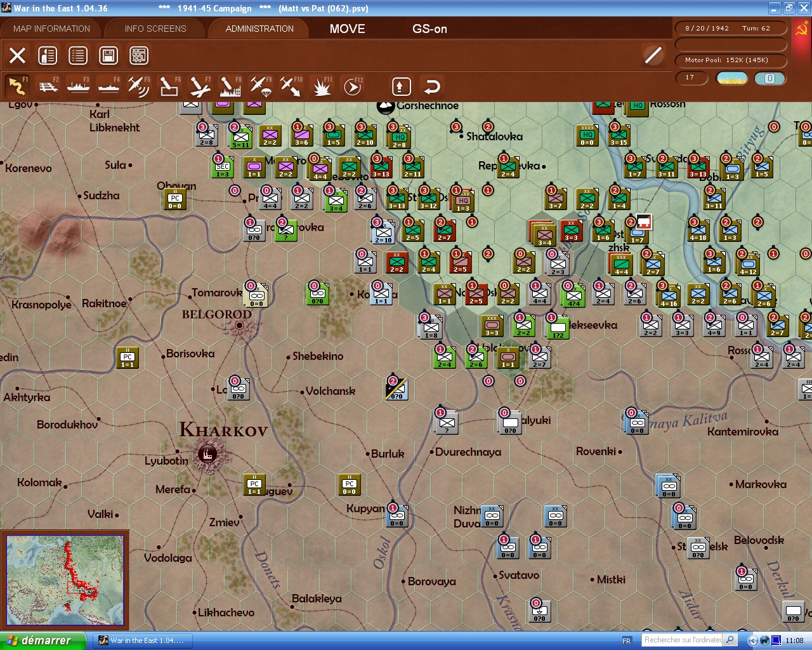Screen dimensions: 812x650
Task: Click the Shatalovka town label
Action: (495, 136)
